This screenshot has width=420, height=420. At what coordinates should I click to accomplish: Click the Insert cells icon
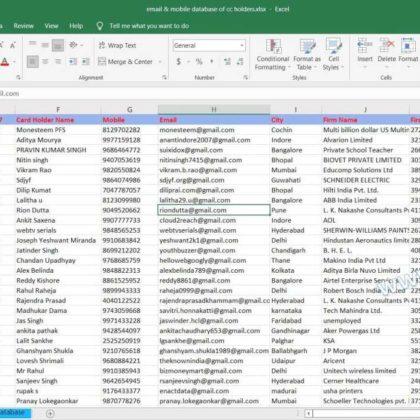click(365, 46)
